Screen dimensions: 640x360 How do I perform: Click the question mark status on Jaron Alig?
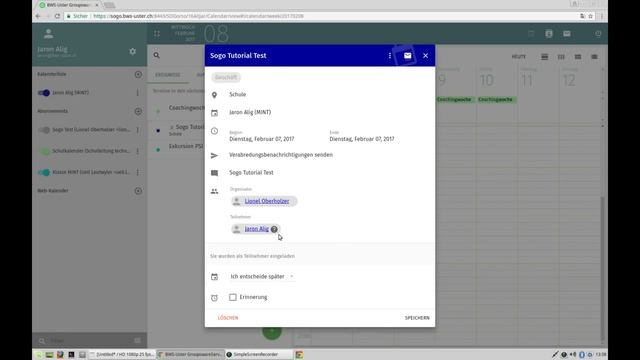(x=274, y=229)
